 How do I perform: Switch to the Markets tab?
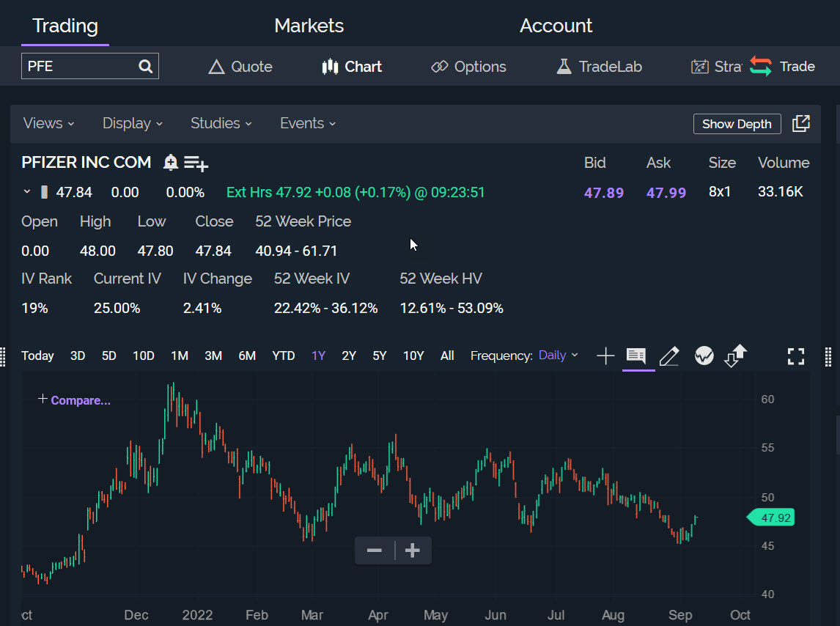click(309, 26)
